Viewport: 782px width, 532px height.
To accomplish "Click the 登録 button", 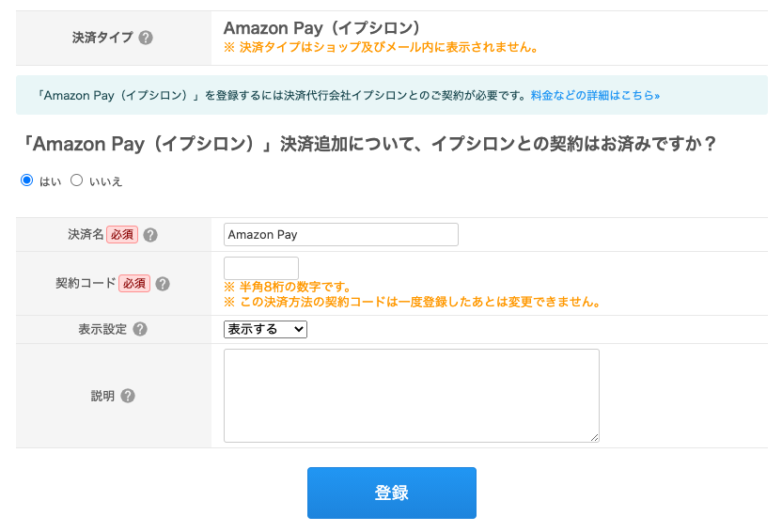I will pos(392,493).
